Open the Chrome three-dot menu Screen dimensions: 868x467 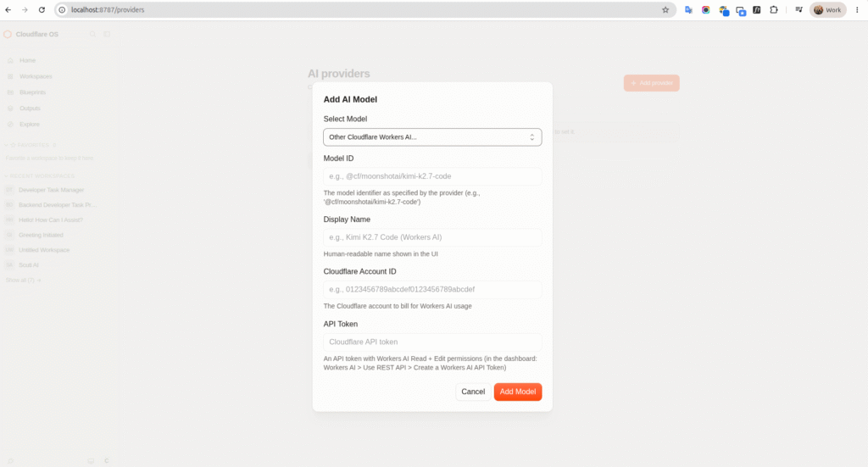click(857, 10)
